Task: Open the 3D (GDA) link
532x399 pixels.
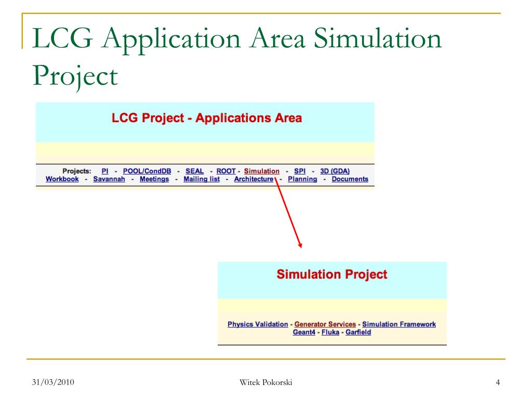Action: [335, 171]
